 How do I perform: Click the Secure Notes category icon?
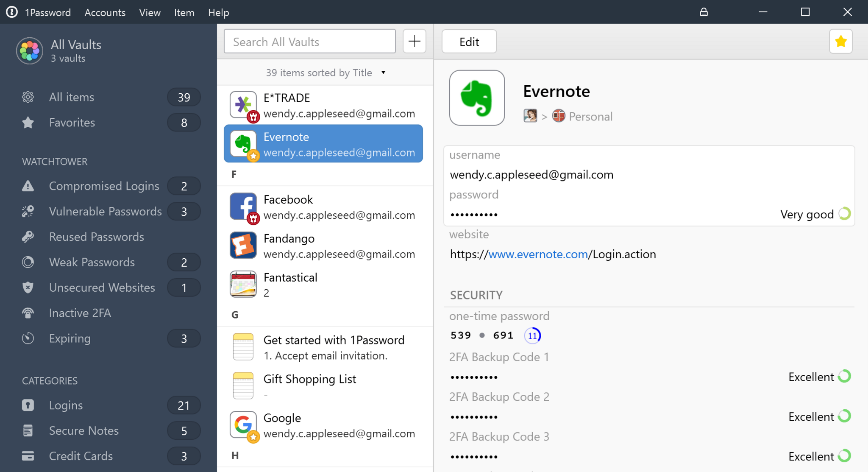click(28, 430)
